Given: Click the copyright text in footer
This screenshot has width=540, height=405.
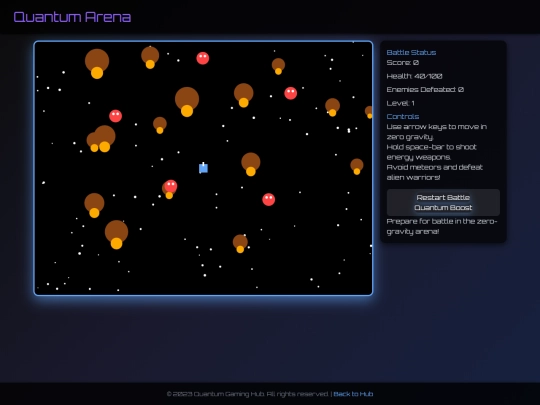Looking at the screenshot, I should (x=247, y=394).
